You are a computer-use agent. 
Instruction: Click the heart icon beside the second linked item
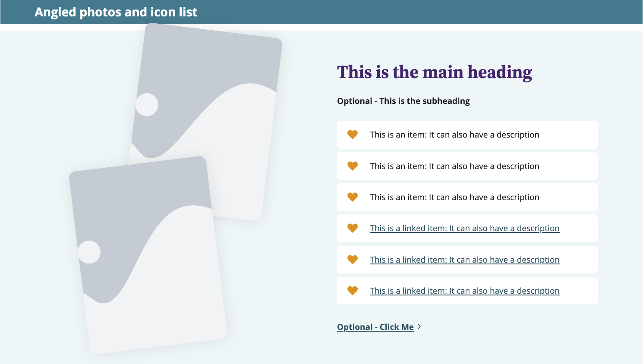pyautogui.click(x=353, y=260)
